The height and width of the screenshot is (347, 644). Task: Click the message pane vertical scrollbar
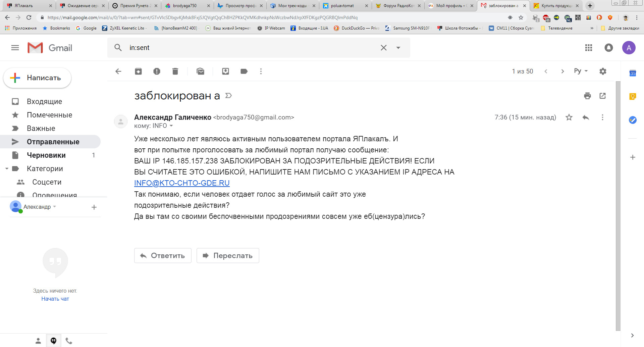pyautogui.click(x=618, y=206)
